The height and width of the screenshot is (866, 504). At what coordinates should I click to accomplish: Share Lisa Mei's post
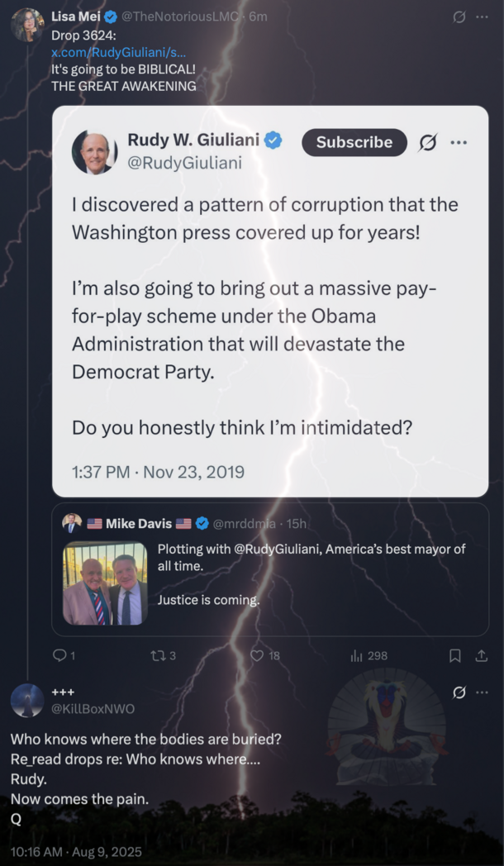pyautogui.click(x=481, y=655)
